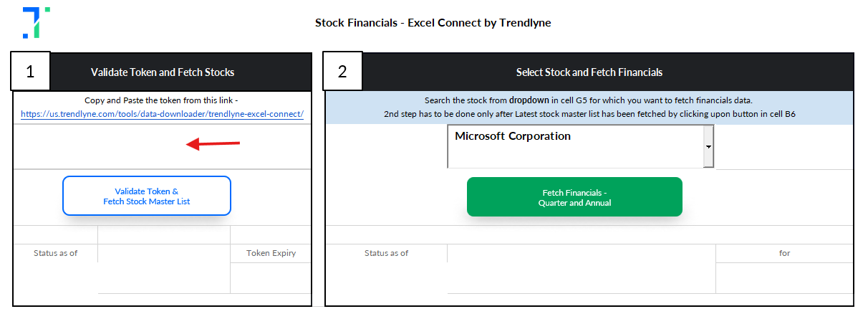Viewport: 868px width, 314px height.
Task: Select the step 2 number box
Action: [x=342, y=72]
